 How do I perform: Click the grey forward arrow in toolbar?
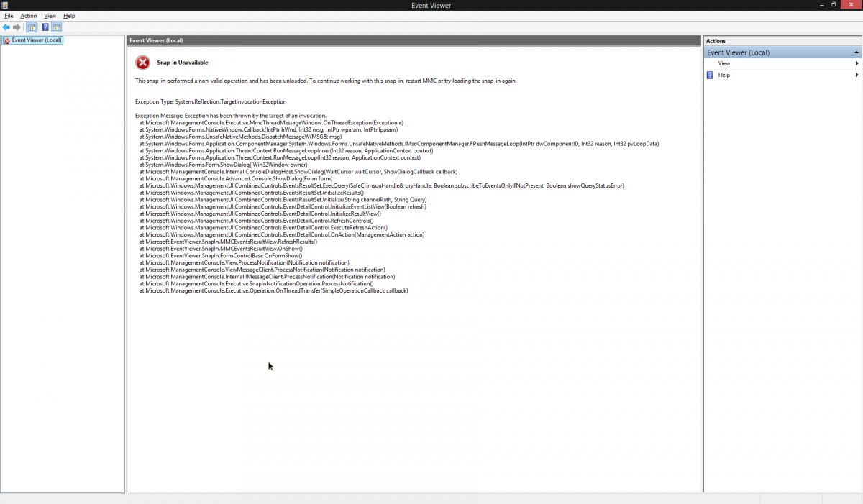(x=17, y=27)
